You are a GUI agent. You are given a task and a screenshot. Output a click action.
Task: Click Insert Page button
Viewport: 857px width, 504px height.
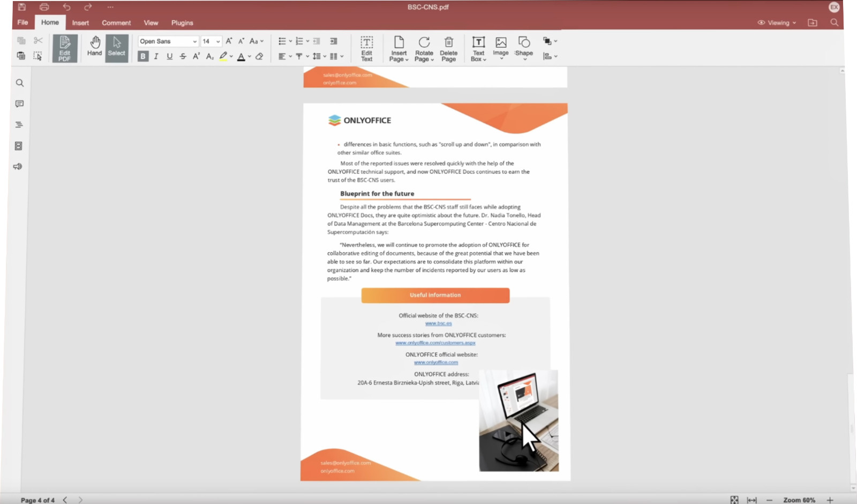coord(399,49)
